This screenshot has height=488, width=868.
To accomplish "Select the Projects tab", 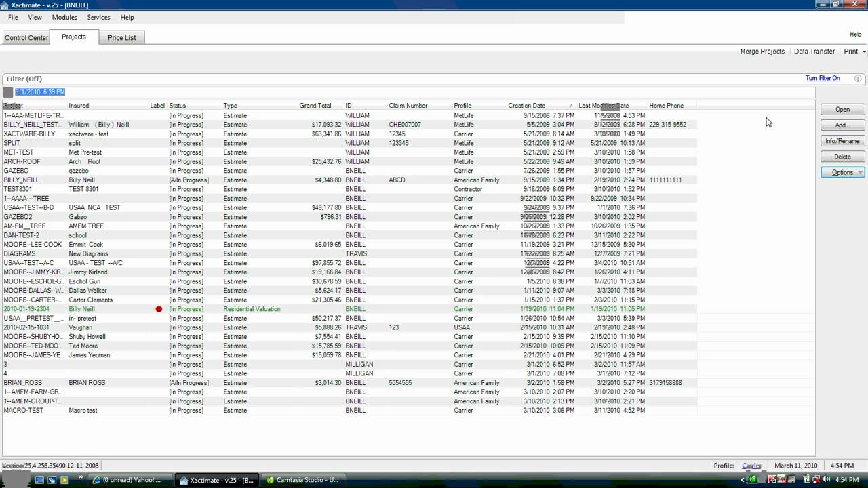I will [x=74, y=37].
